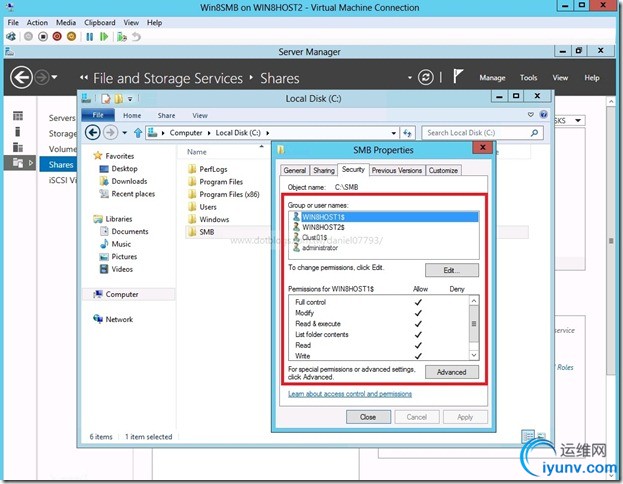Open the General tab in SMB Properties
Image resolution: width=623 pixels, height=484 pixels.
point(295,170)
